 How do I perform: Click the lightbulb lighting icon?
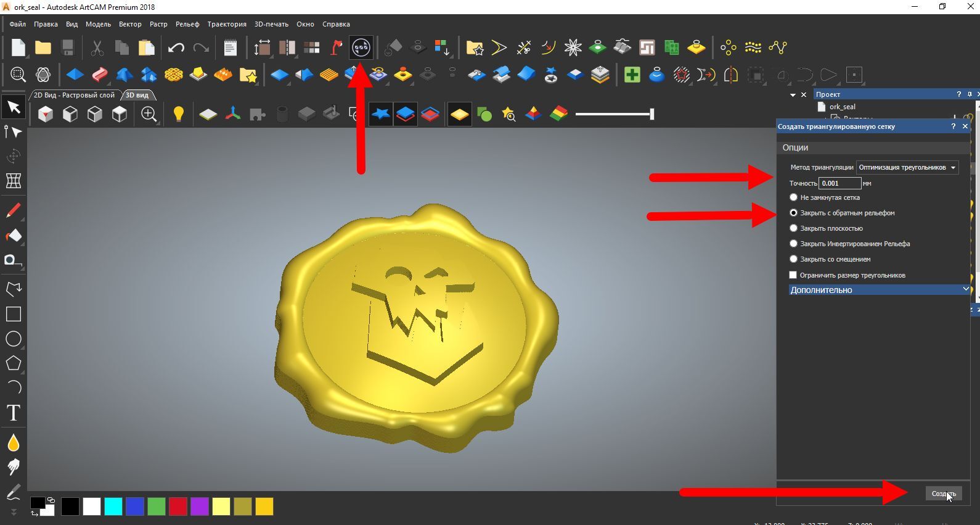(179, 114)
